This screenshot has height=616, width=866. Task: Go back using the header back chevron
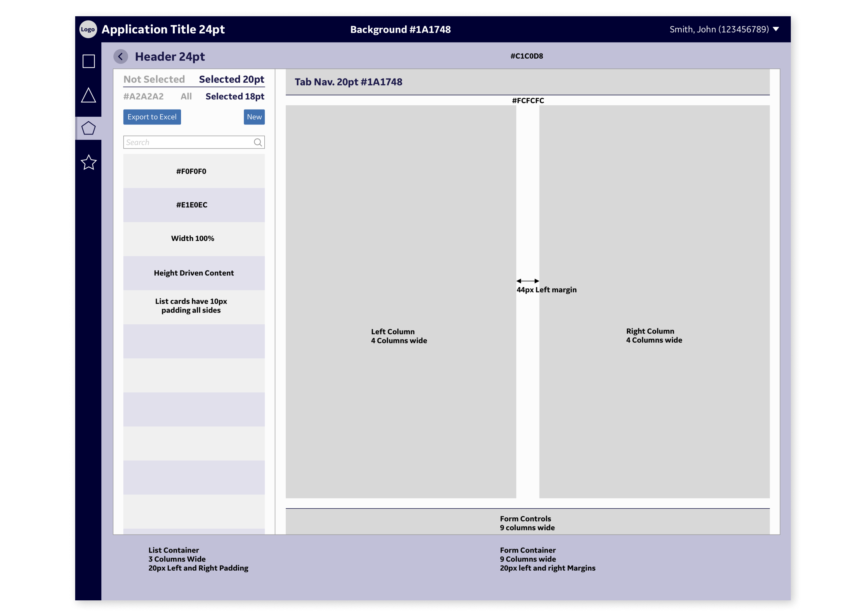[121, 57]
